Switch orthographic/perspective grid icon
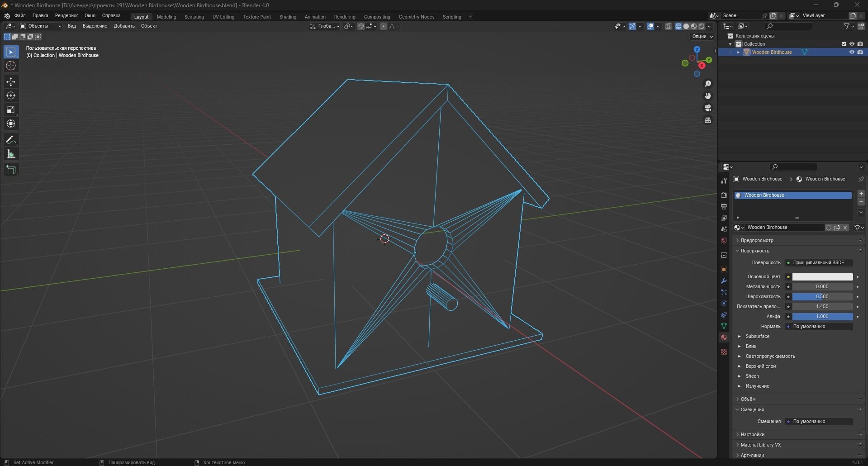The width and height of the screenshot is (868, 466). click(708, 120)
